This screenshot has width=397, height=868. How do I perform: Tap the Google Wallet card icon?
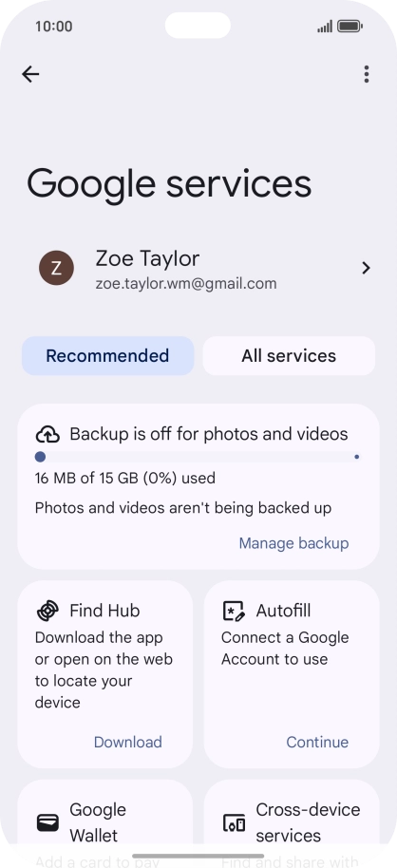coord(47,822)
